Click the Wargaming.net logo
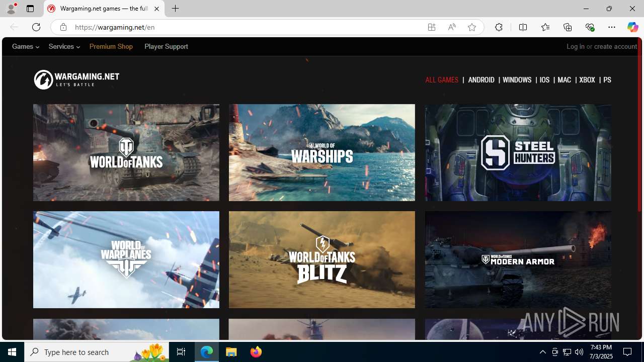Viewport: 644px width, 362px height. tap(76, 79)
